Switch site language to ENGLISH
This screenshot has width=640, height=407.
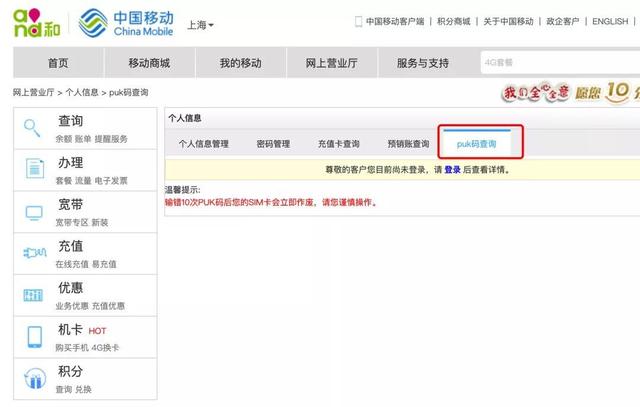(x=610, y=21)
